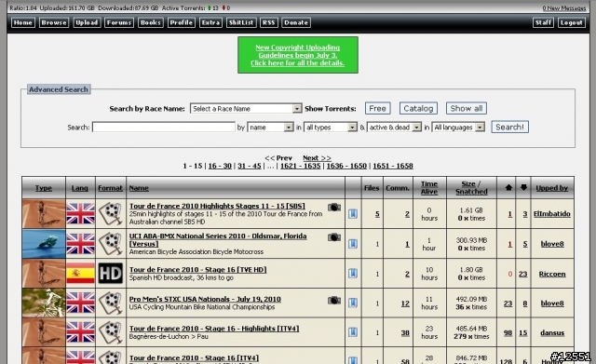Bookmark the UCI ABA-BMX National Series torrent
The image size is (596, 364).
coord(353,244)
